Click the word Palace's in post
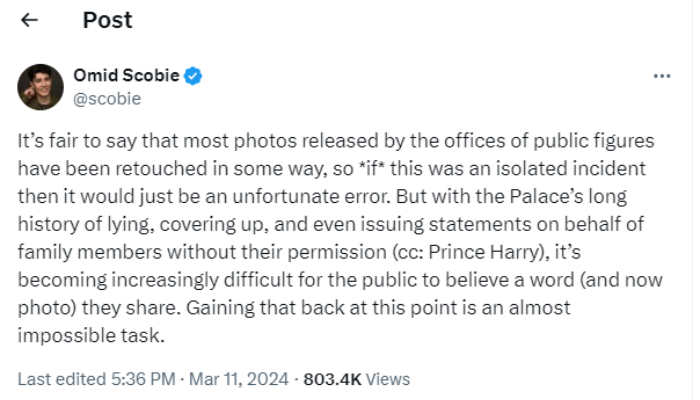700x400 pixels. tap(547, 194)
